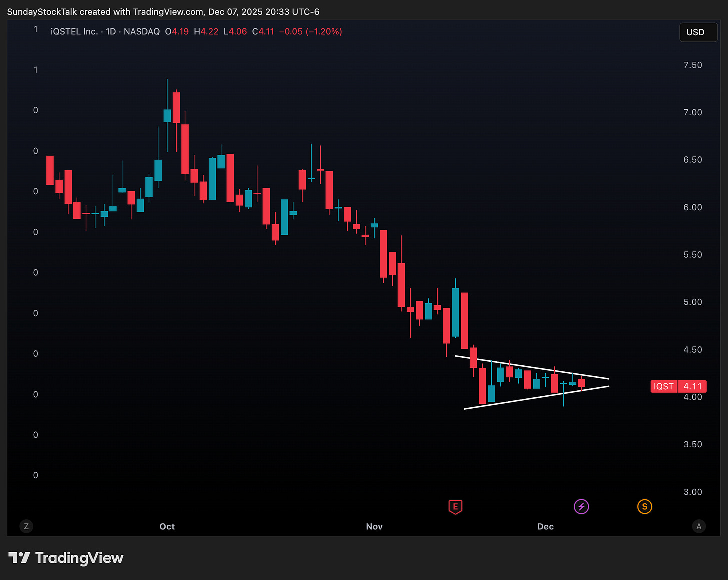Click the Z timezone button
The height and width of the screenshot is (580, 728).
pyautogui.click(x=26, y=526)
